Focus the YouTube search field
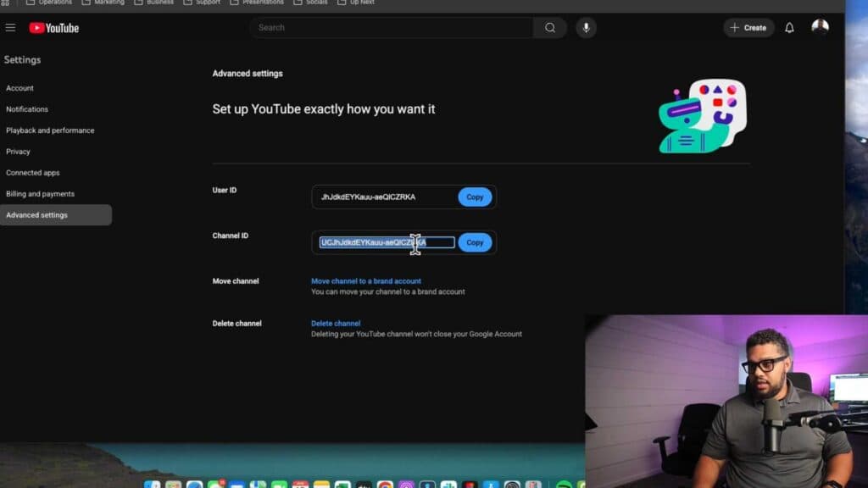The image size is (868, 488). click(x=392, y=28)
